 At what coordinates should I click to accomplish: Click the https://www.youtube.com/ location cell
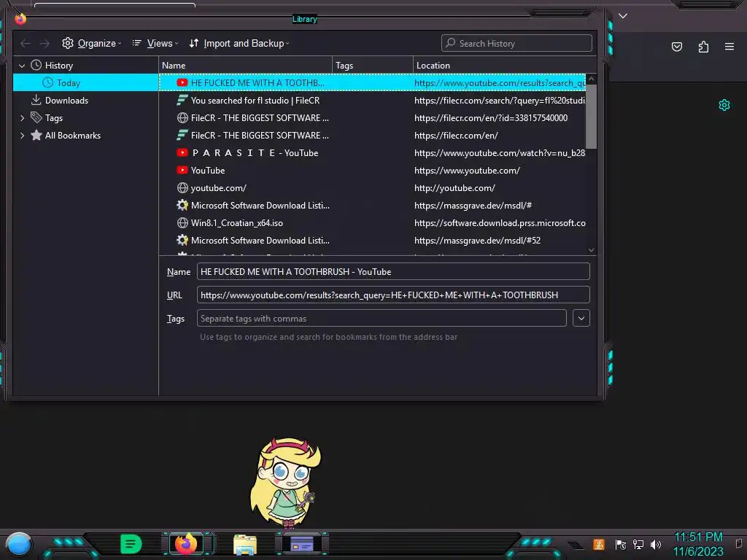click(467, 171)
